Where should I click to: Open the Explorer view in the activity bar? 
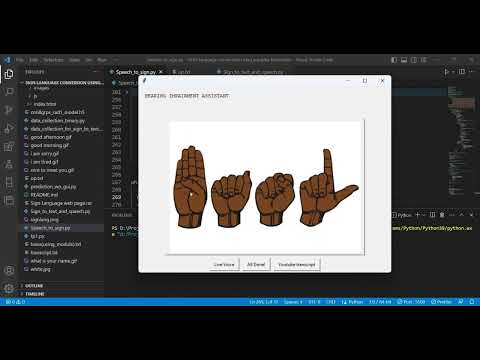coord(9,74)
